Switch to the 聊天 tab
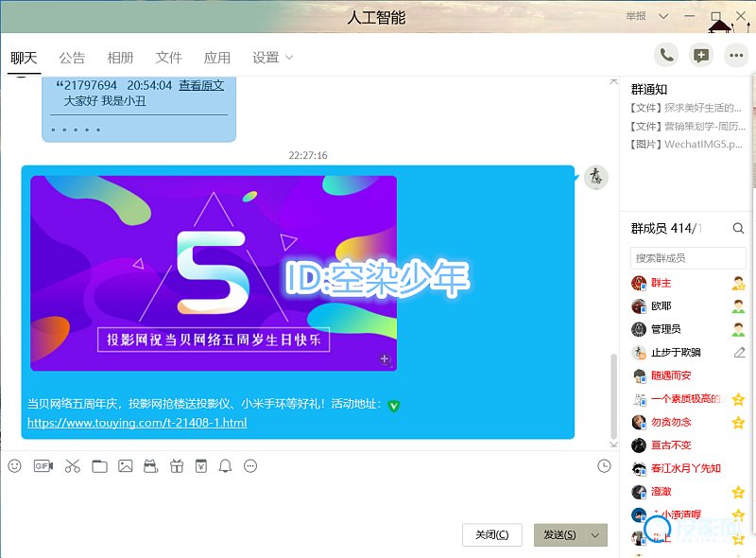 tap(24, 58)
